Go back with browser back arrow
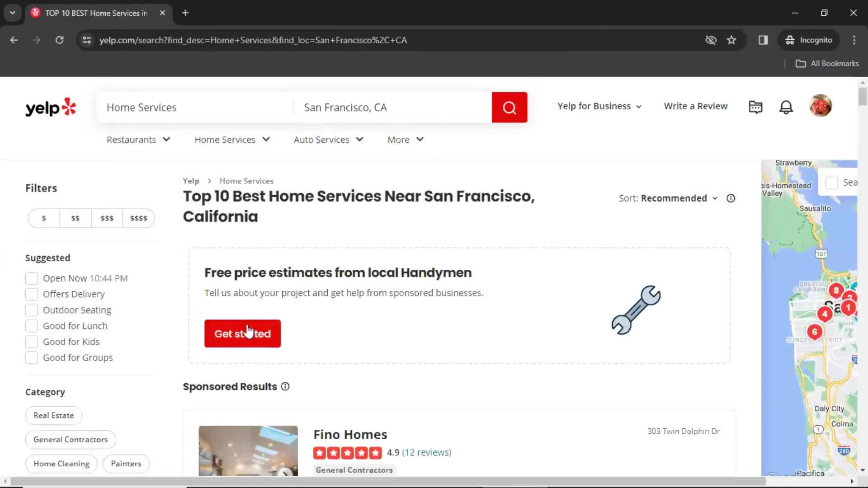 coord(14,40)
